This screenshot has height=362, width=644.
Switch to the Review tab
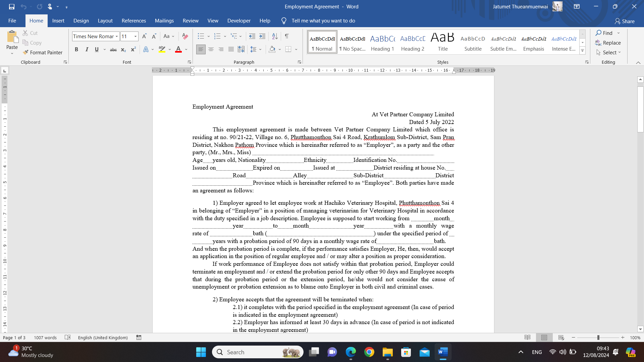(x=191, y=21)
